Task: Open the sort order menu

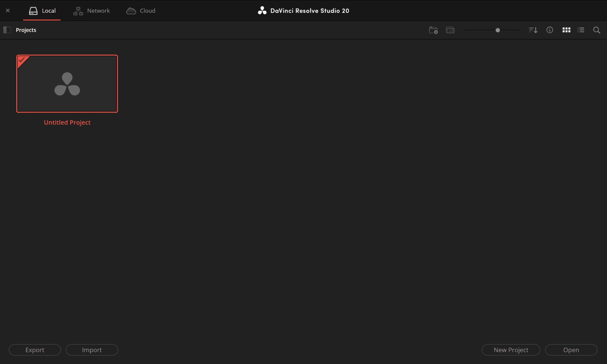Action: (x=533, y=30)
